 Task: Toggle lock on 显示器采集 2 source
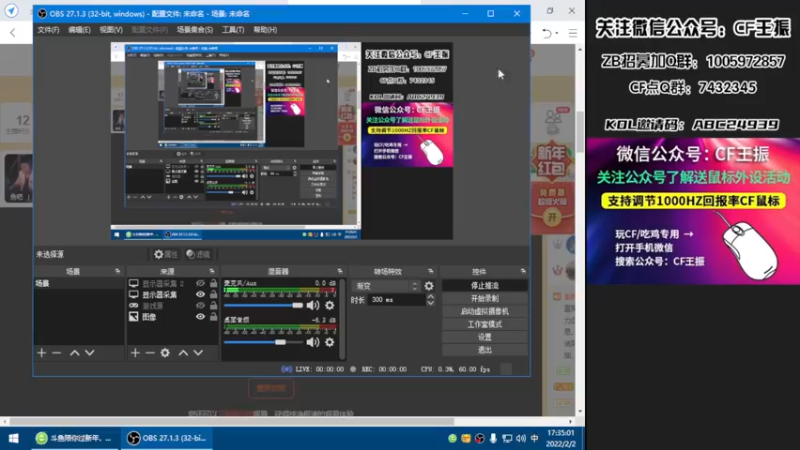(x=213, y=283)
